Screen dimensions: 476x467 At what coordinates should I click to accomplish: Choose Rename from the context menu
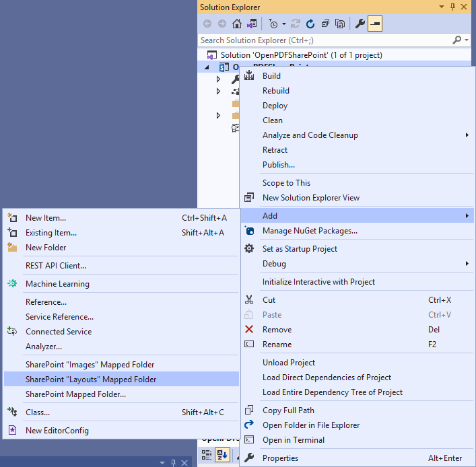coord(357,345)
